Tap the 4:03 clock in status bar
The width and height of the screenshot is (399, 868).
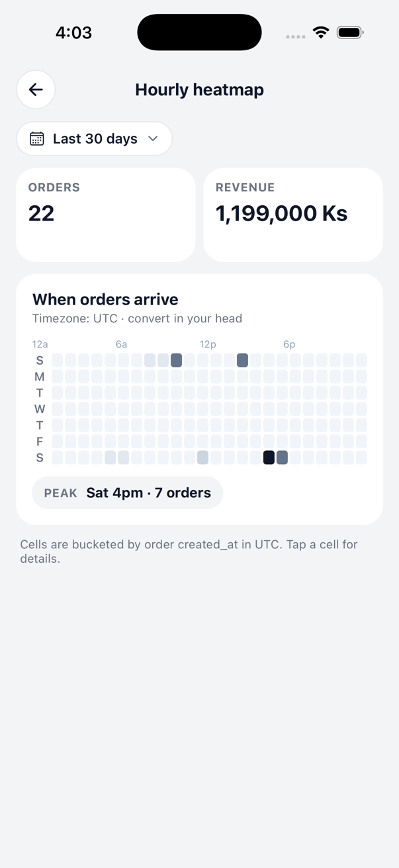coord(73,32)
